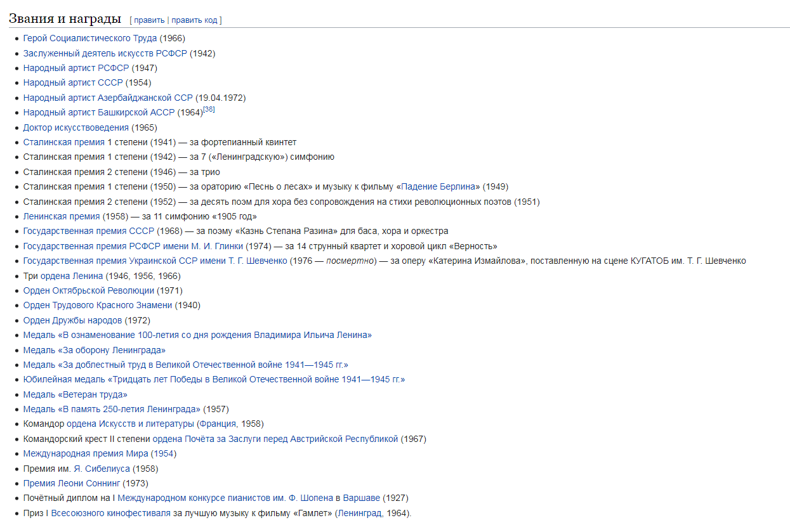Follow the «Ленинская премия» link
This screenshot has width=790, height=532.
[61, 216]
